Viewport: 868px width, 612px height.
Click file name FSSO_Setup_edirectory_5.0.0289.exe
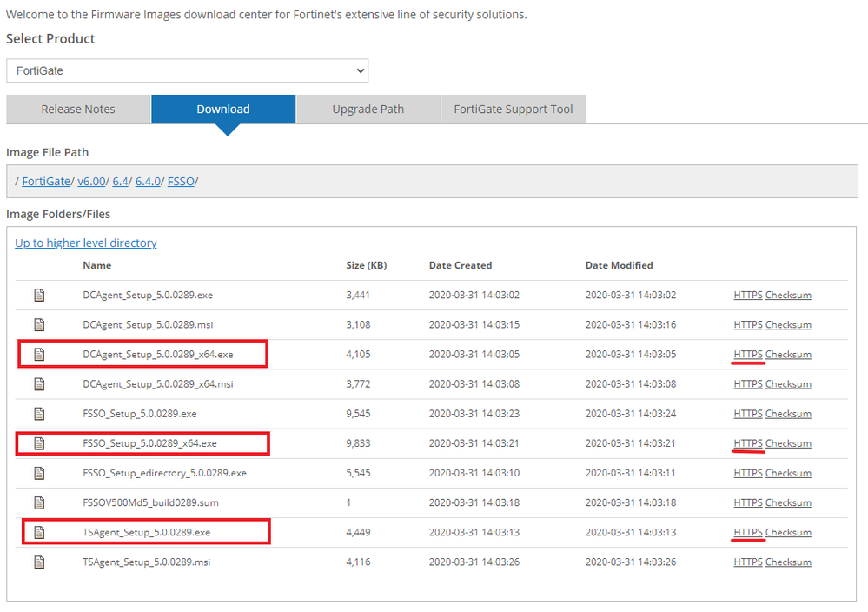pos(164,473)
